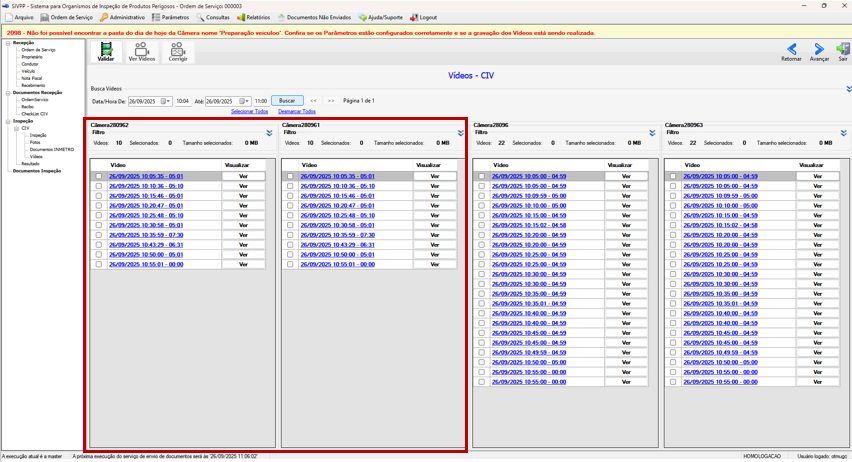Check Câmera280963 video 10:49:59 - 04:59 box
This screenshot has height=462, width=852.
coord(673,352)
